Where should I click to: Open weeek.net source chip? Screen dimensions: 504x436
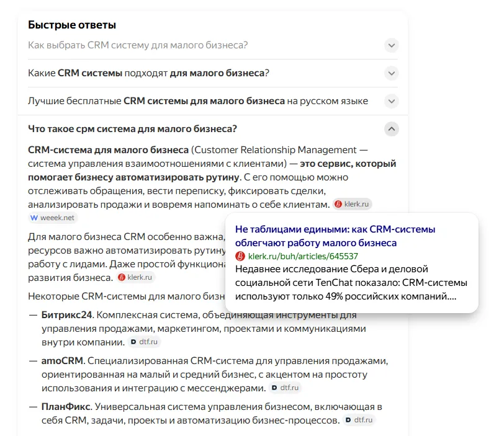click(x=53, y=218)
